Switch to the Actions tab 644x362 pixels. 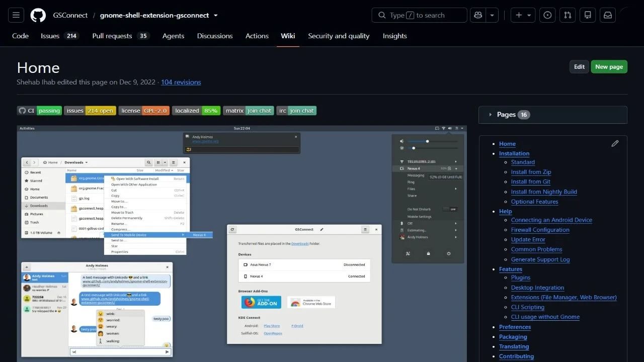[x=257, y=36]
